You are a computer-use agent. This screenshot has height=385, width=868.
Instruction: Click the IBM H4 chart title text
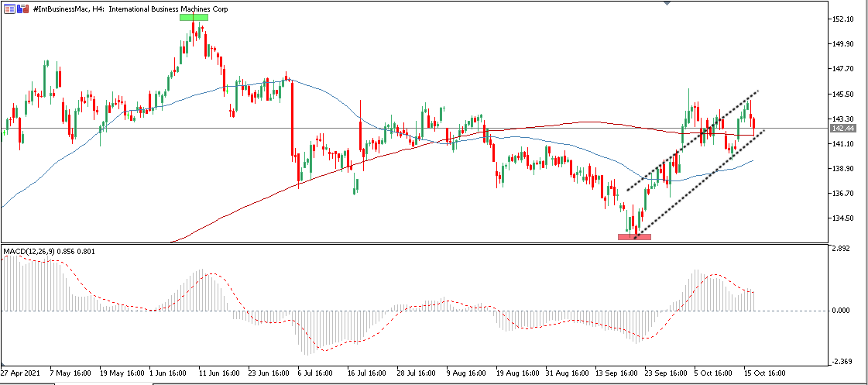pyautogui.click(x=132, y=8)
